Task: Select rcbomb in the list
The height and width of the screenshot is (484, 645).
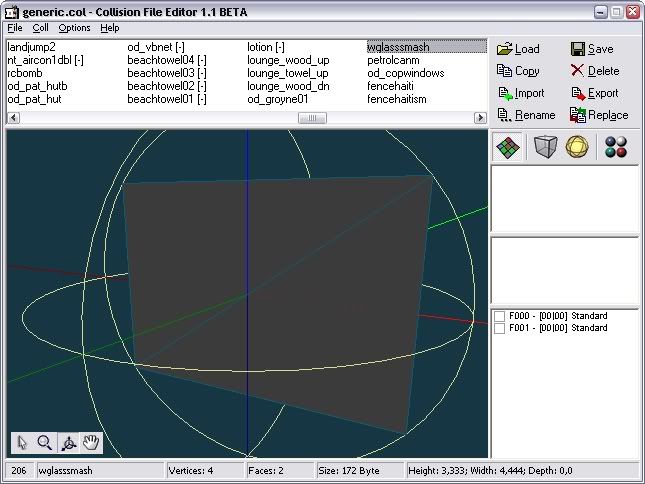Action: [x=25, y=73]
